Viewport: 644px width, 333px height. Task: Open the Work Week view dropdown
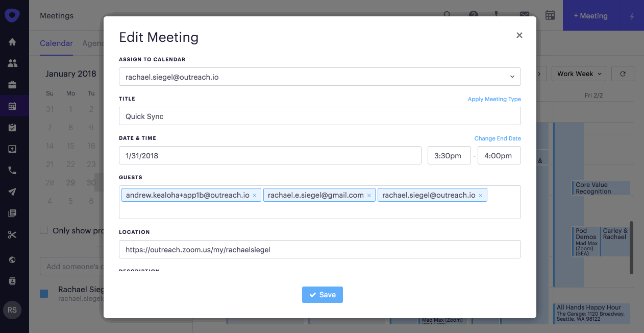pos(579,74)
